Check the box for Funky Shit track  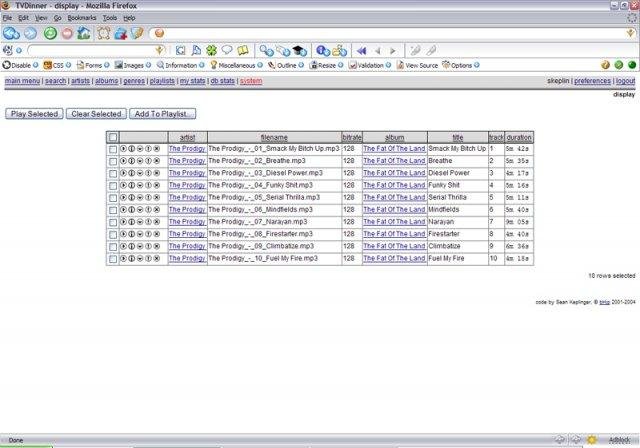(113, 186)
